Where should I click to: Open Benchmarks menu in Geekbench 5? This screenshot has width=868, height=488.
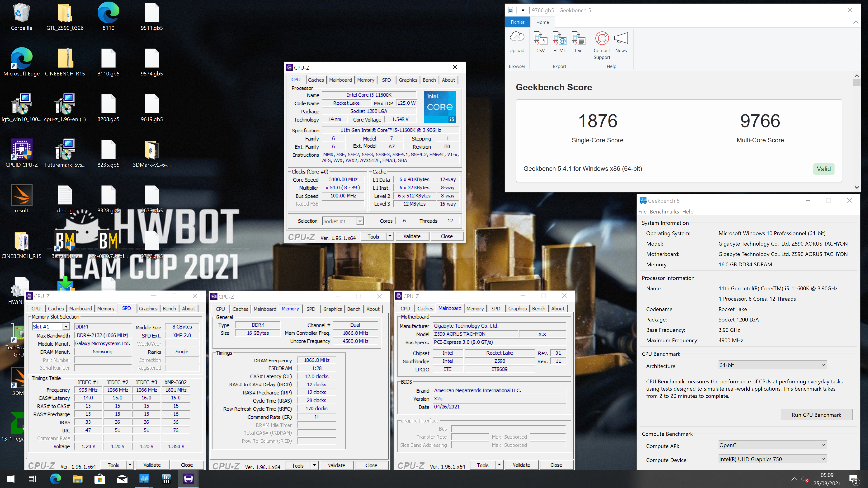(664, 211)
